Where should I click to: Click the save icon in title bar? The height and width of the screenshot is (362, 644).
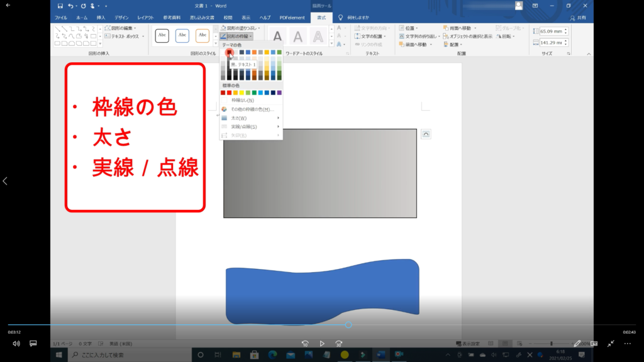click(60, 6)
